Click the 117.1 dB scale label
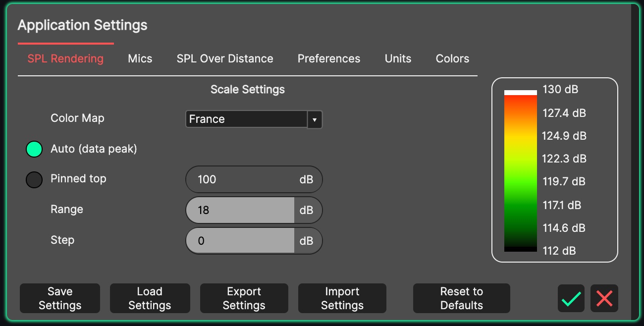Screen dimensions: 644x326 [x=562, y=205]
